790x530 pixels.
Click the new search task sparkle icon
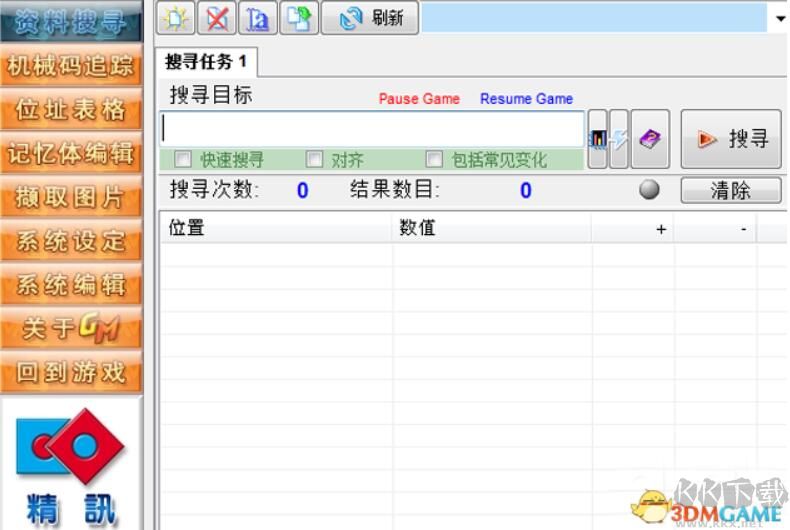[x=175, y=18]
